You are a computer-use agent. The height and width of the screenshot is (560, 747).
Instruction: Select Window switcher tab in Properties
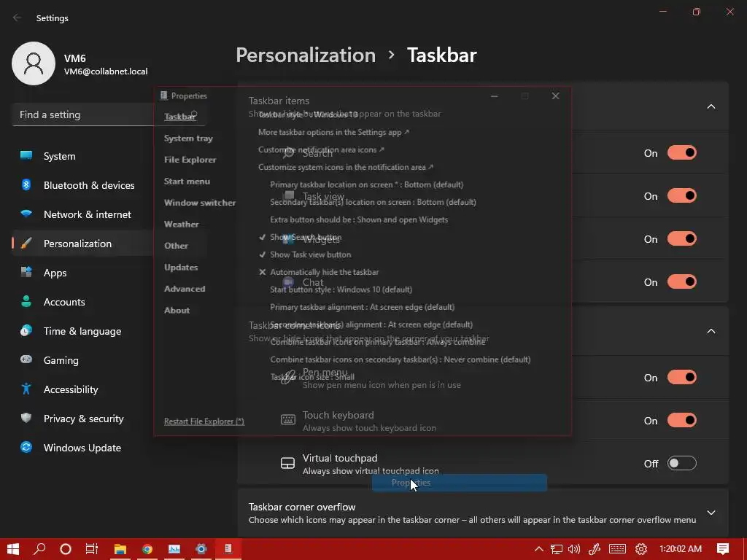[200, 203]
